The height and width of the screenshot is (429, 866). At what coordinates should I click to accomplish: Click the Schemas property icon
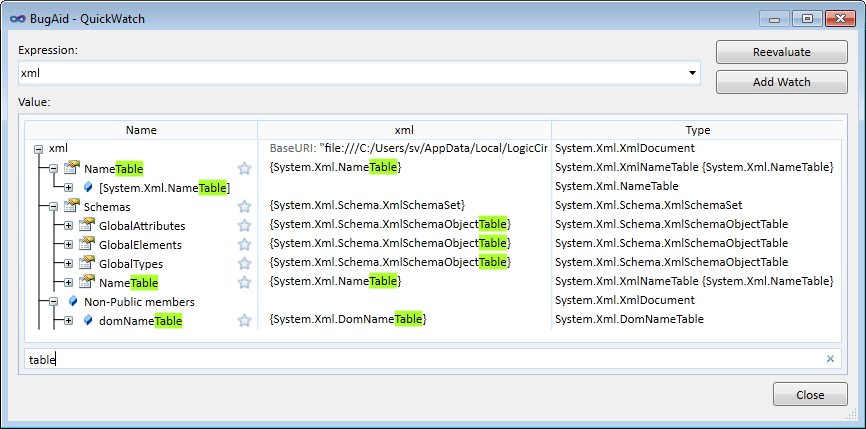[71, 206]
